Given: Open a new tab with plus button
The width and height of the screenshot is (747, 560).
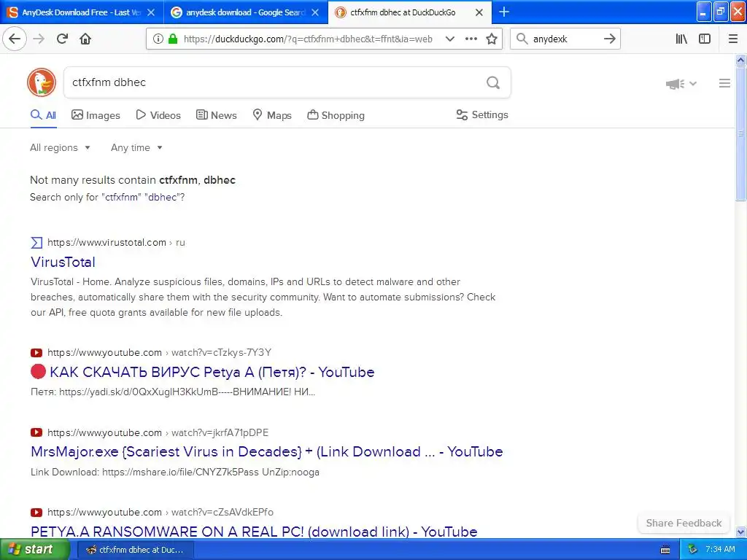Looking at the screenshot, I should (x=504, y=12).
